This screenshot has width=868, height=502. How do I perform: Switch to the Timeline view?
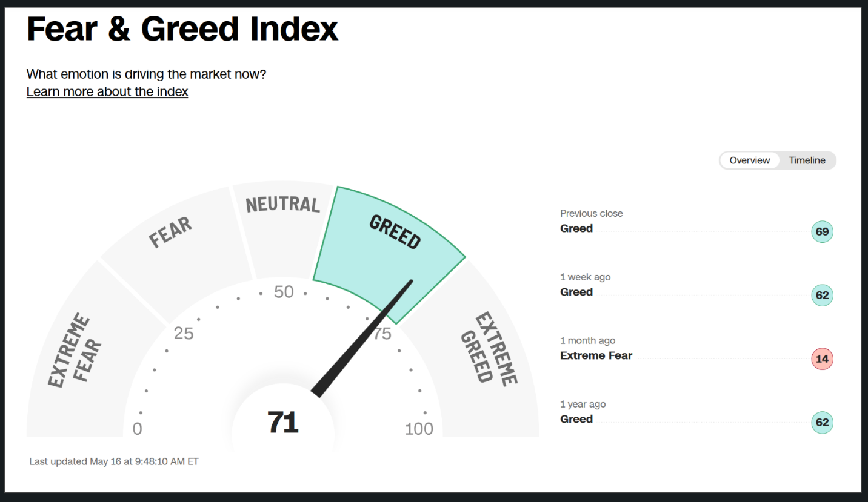(x=807, y=160)
